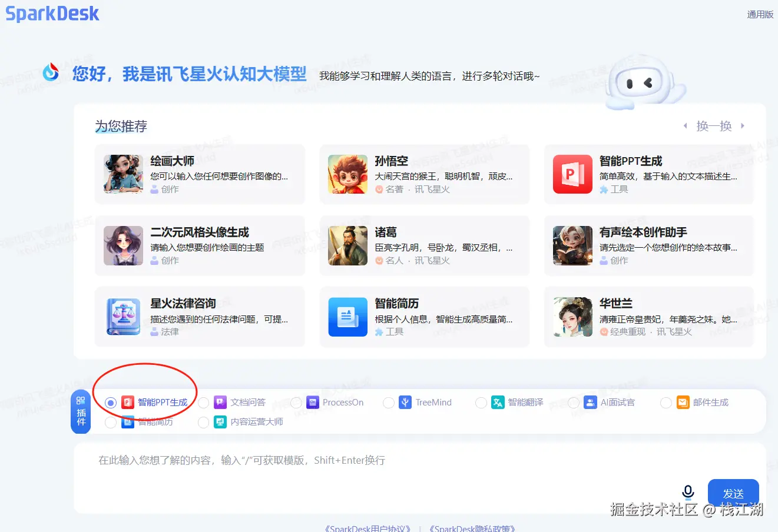Click the 二次元风格头像生成 card title

tap(200, 232)
